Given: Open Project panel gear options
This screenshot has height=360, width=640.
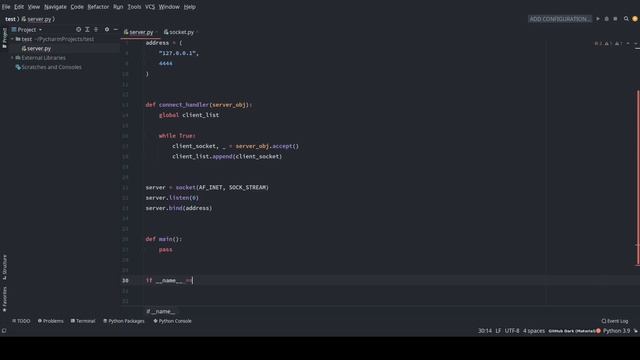Looking at the screenshot, I should click(107, 29).
